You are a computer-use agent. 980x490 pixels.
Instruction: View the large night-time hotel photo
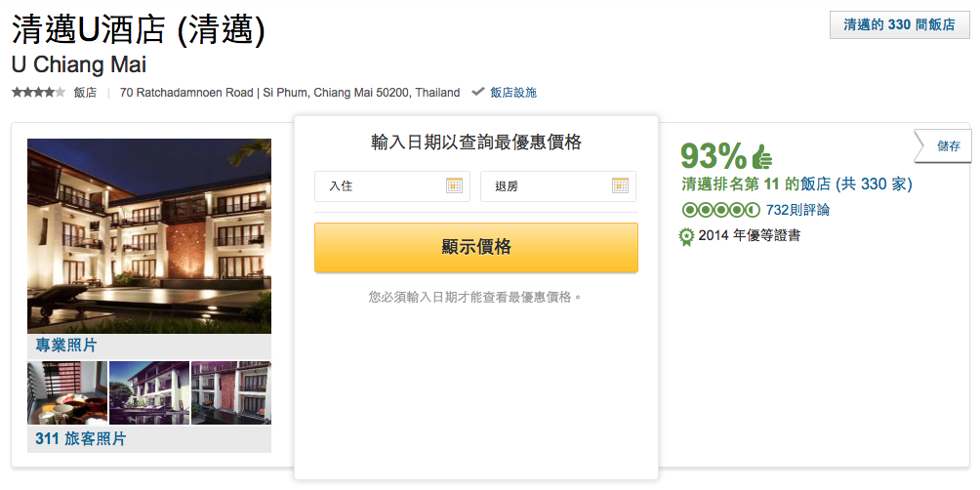149,236
